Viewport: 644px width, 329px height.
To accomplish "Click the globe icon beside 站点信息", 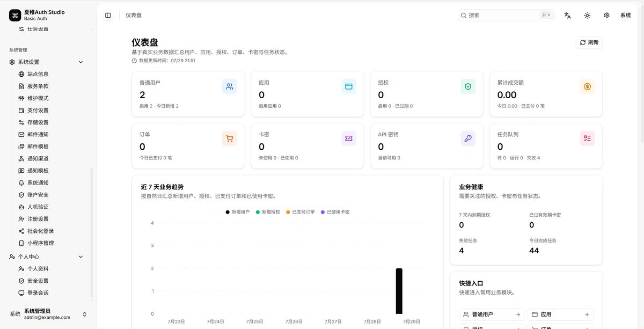I will coord(21,74).
